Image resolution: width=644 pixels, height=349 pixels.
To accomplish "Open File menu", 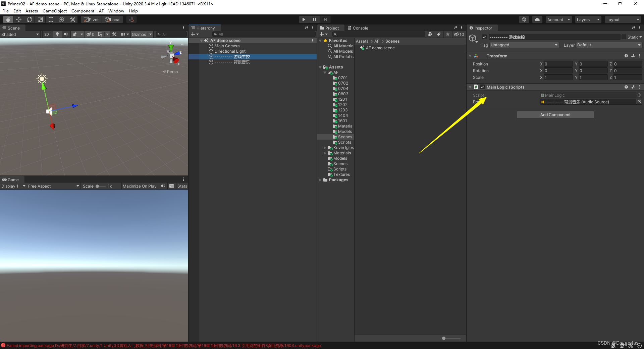I will [6, 11].
